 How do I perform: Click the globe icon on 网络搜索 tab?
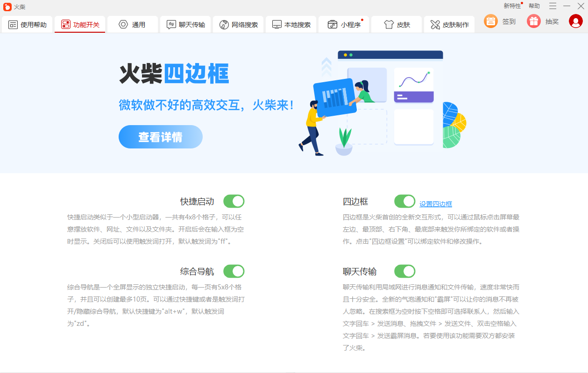223,24
